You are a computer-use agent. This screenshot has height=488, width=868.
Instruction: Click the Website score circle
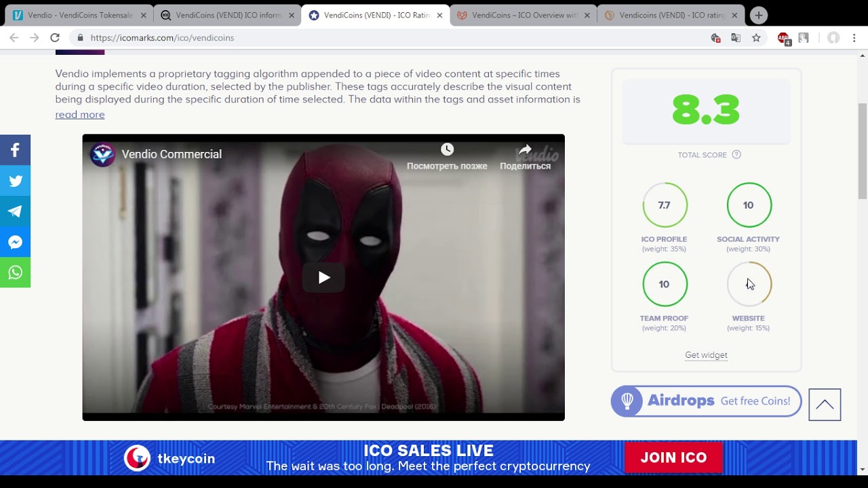[749, 284]
